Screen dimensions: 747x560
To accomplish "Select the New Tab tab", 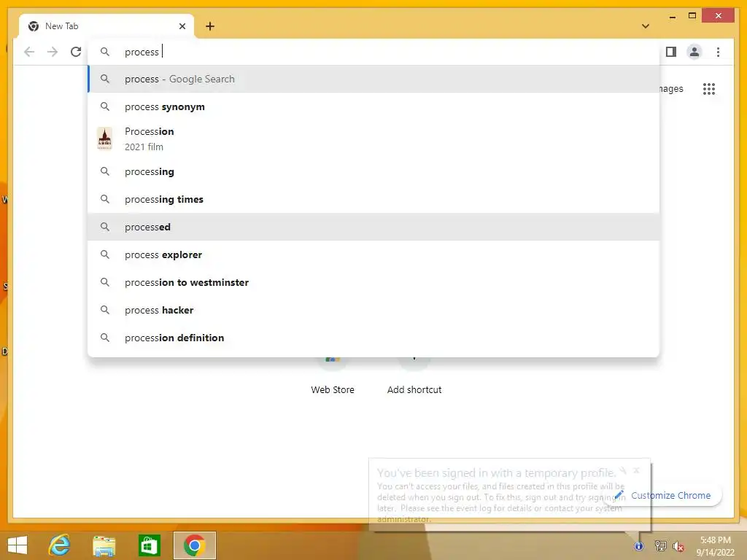I will pyautogui.click(x=107, y=26).
